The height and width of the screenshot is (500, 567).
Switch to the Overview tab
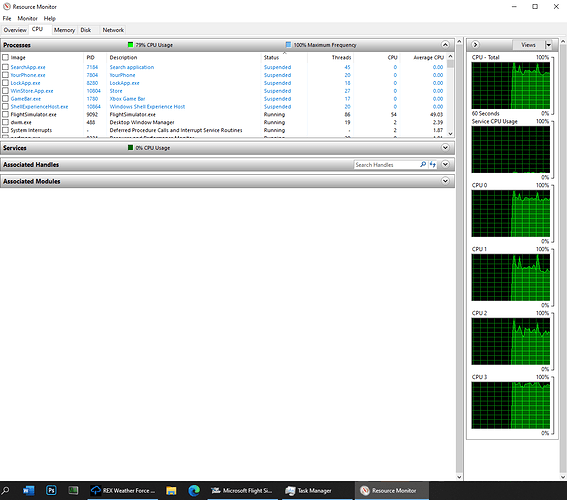click(15, 30)
